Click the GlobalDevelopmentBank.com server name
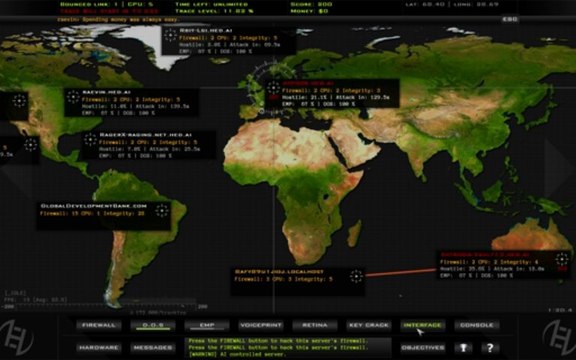 click(x=94, y=206)
